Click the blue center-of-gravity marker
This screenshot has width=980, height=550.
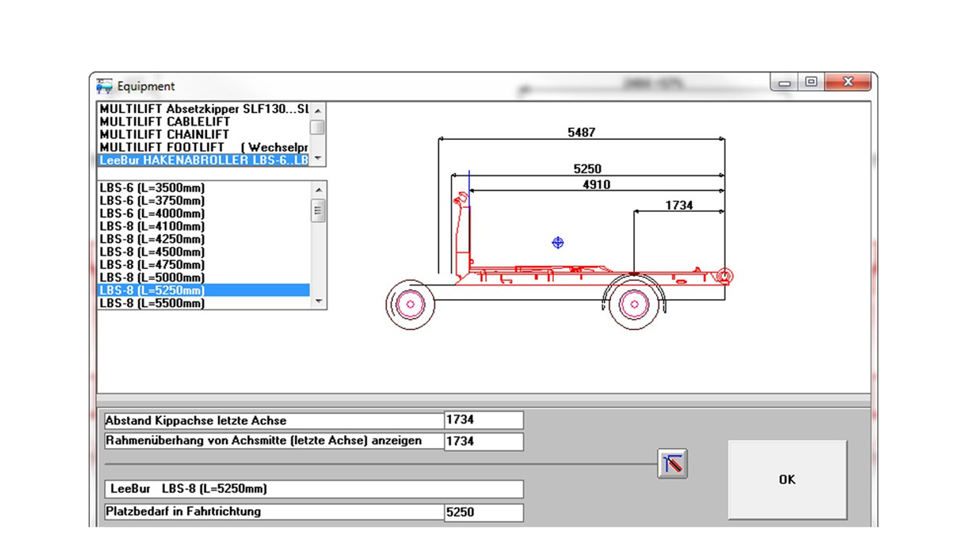(x=558, y=242)
